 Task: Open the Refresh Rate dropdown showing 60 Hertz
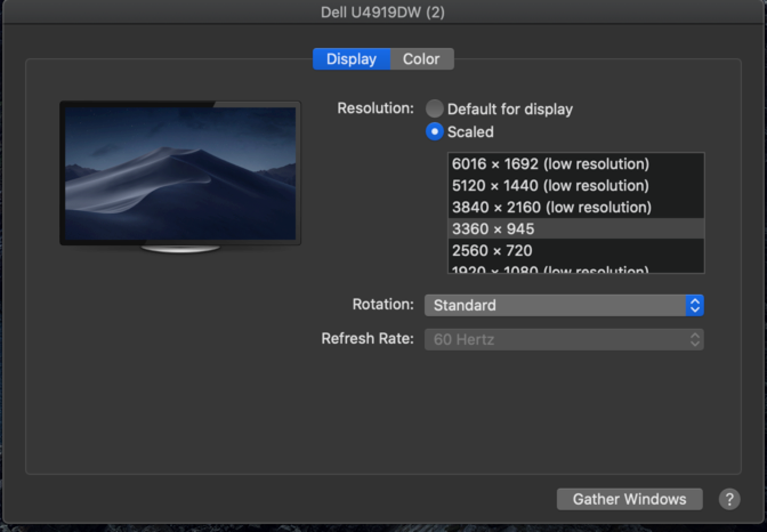(564, 340)
